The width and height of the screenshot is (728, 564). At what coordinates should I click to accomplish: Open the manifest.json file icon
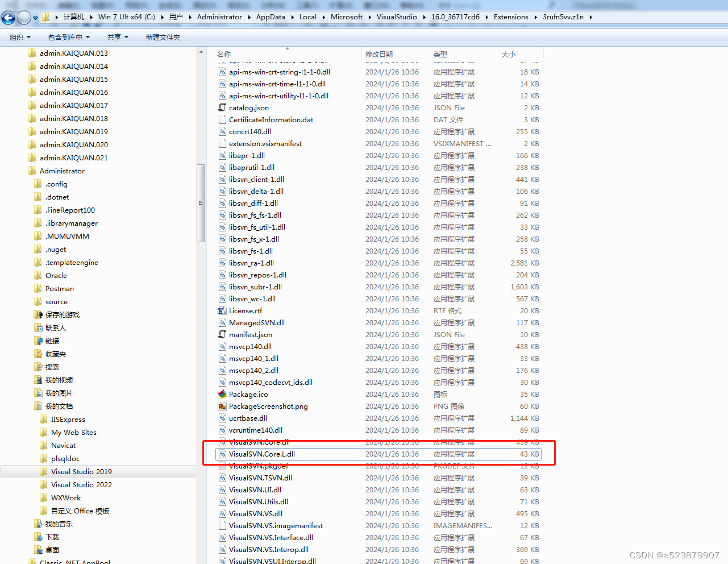222,334
